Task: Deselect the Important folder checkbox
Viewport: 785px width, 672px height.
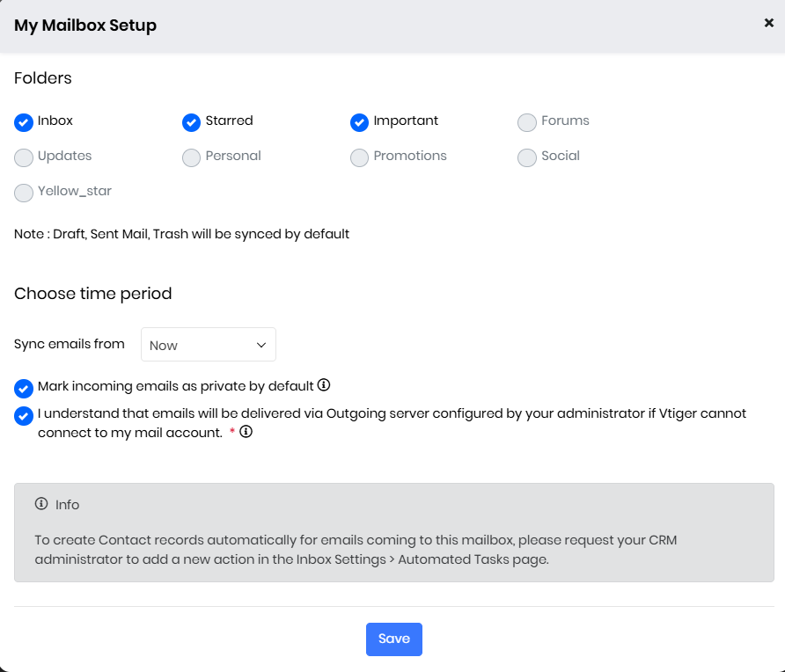Action: pyautogui.click(x=359, y=122)
